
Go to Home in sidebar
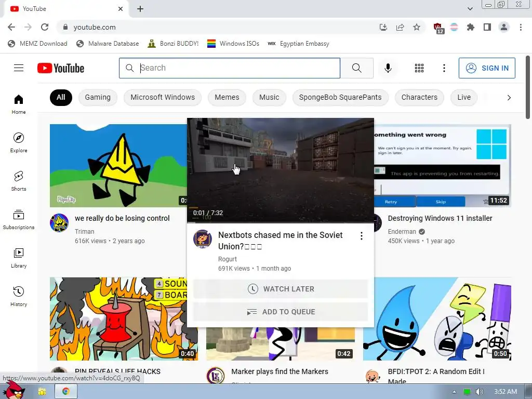(x=19, y=104)
